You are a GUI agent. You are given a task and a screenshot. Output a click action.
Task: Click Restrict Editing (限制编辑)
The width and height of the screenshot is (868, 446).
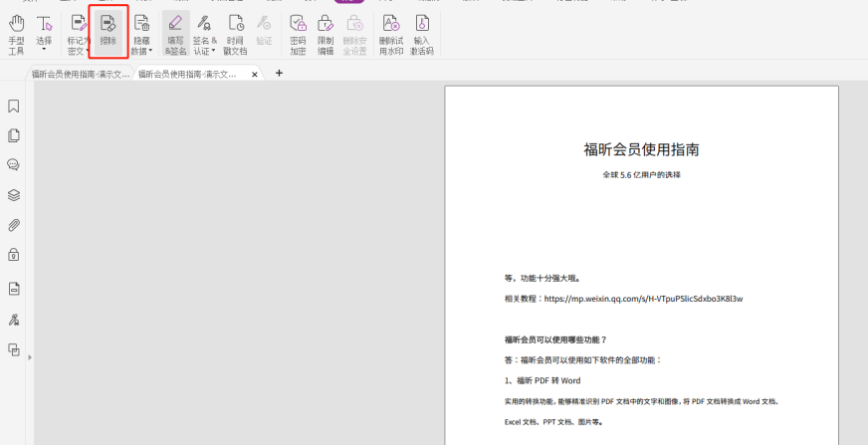click(325, 34)
